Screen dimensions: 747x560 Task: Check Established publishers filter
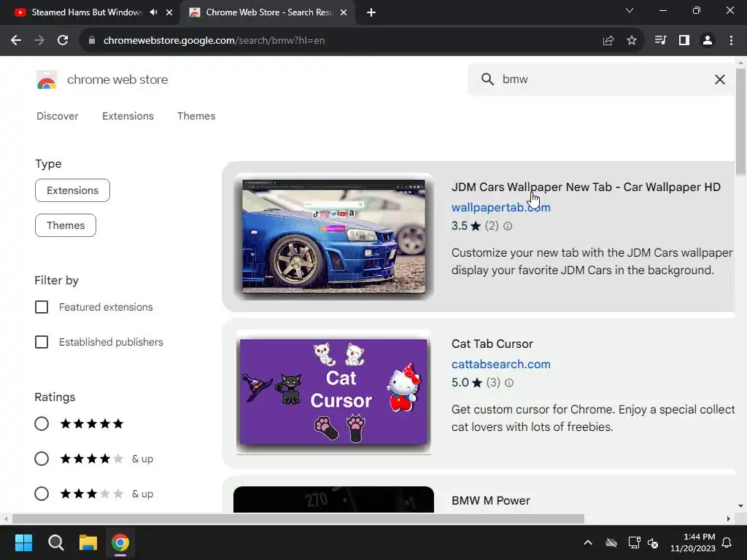pyautogui.click(x=42, y=342)
